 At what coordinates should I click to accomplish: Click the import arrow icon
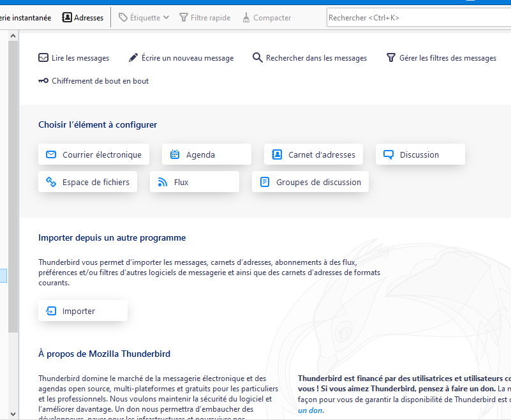click(x=51, y=311)
